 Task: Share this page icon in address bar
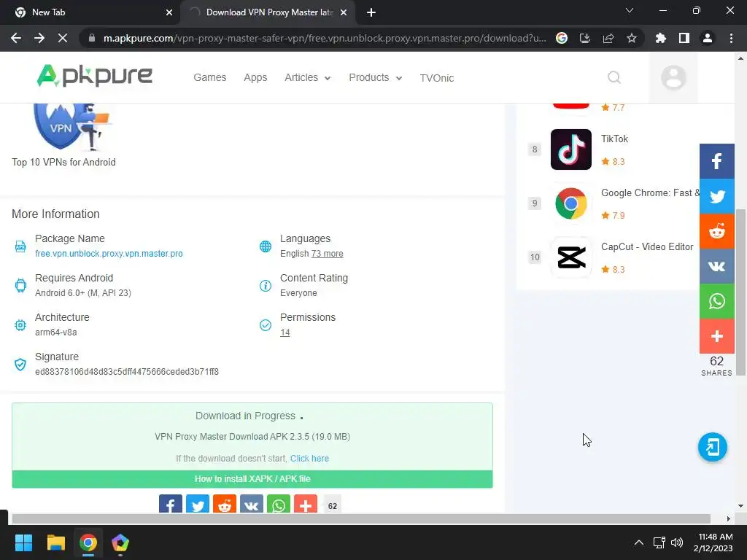(608, 38)
